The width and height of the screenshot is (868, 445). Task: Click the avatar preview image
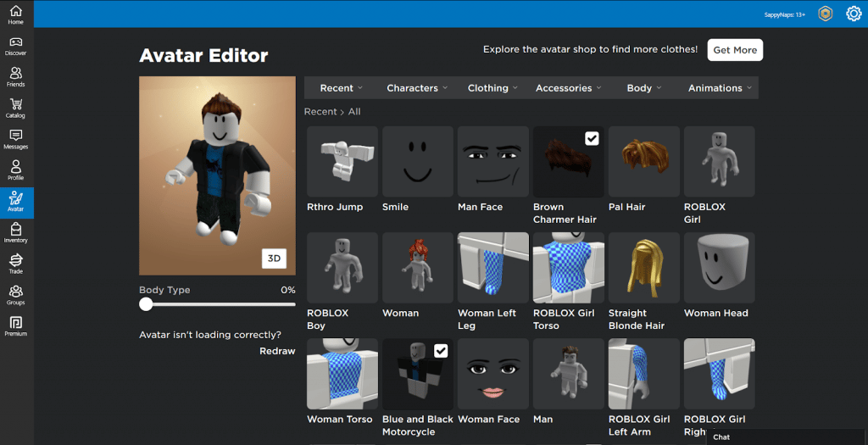[x=218, y=175]
